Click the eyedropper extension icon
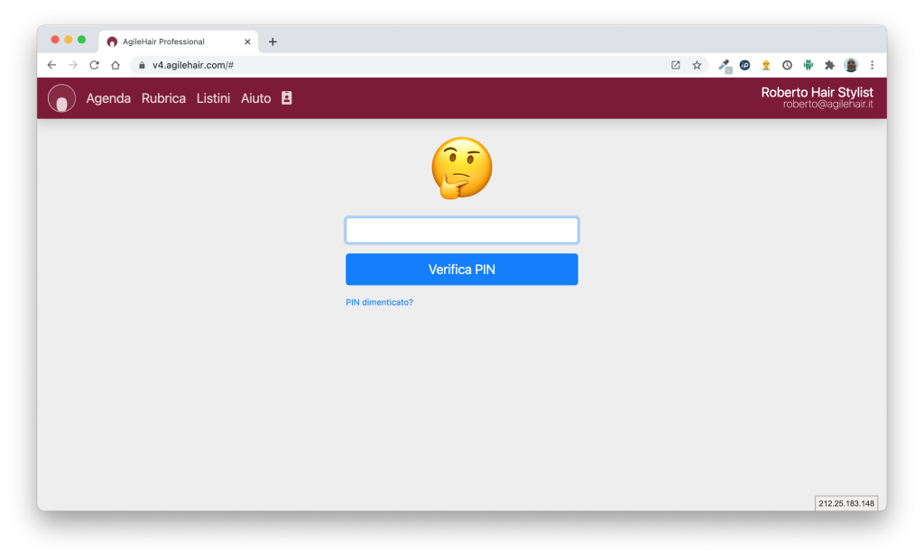 point(725,65)
